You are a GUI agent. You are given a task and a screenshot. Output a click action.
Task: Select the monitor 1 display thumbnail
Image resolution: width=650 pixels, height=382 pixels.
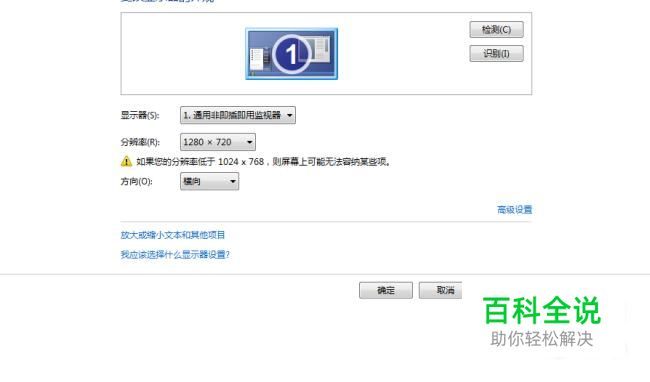(x=291, y=54)
